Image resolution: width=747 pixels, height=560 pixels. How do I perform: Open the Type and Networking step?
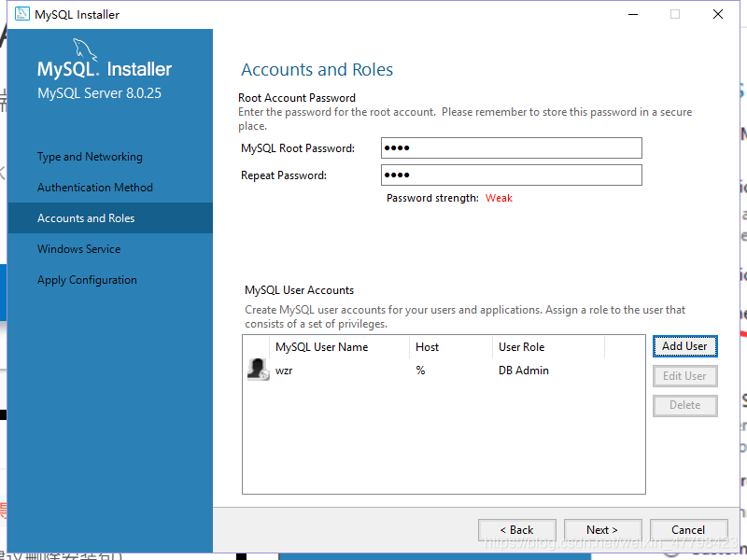coord(90,157)
